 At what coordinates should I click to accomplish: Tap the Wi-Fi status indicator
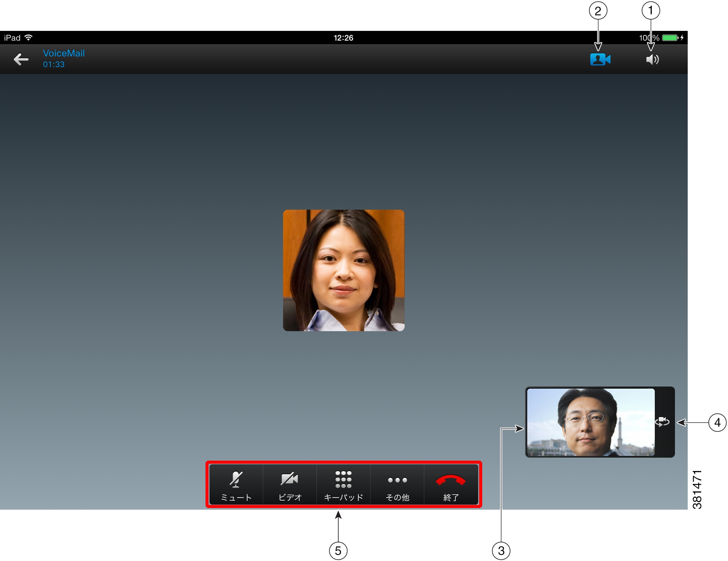pyautogui.click(x=28, y=38)
